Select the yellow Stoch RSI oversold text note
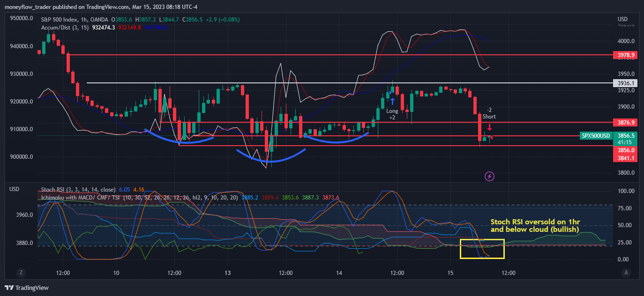Screen dimensions: 644x296 [x=534, y=225]
